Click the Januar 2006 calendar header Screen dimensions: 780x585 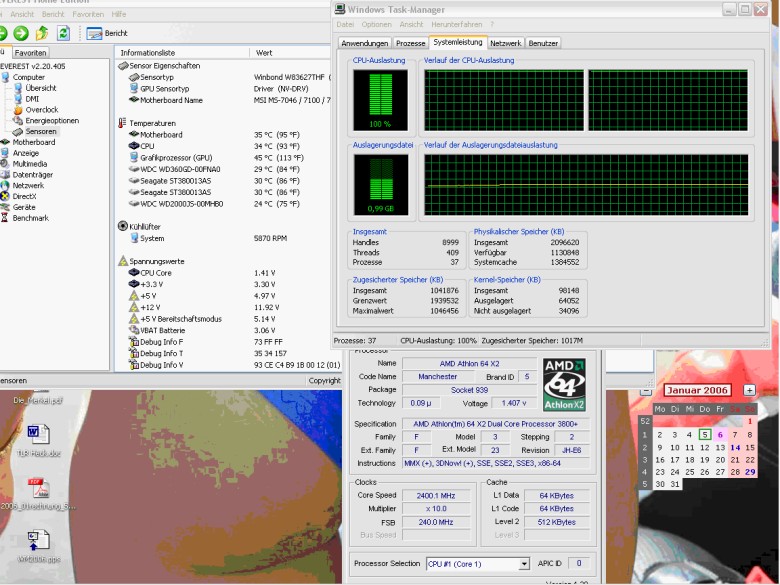click(x=697, y=390)
